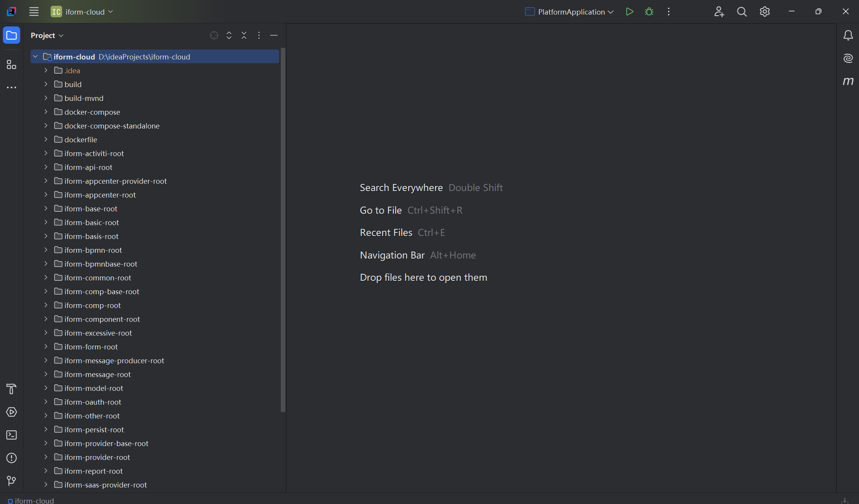Open the Problems tool window icon
The image size is (859, 504).
pyautogui.click(x=12, y=458)
